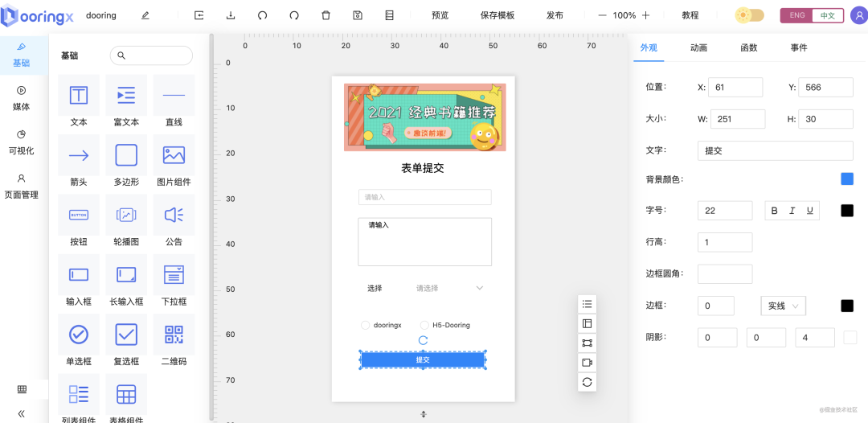The width and height of the screenshot is (868, 423).
Task: Click the exit arrow icon in top toolbar
Action: coord(199,15)
